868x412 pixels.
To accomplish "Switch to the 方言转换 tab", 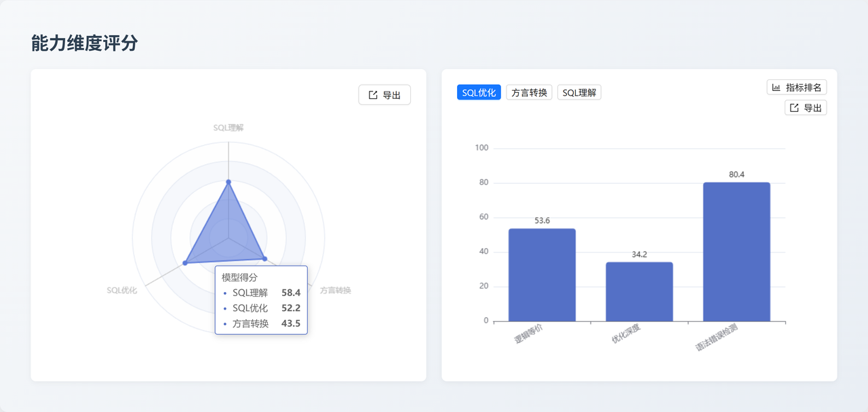I will [x=529, y=91].
